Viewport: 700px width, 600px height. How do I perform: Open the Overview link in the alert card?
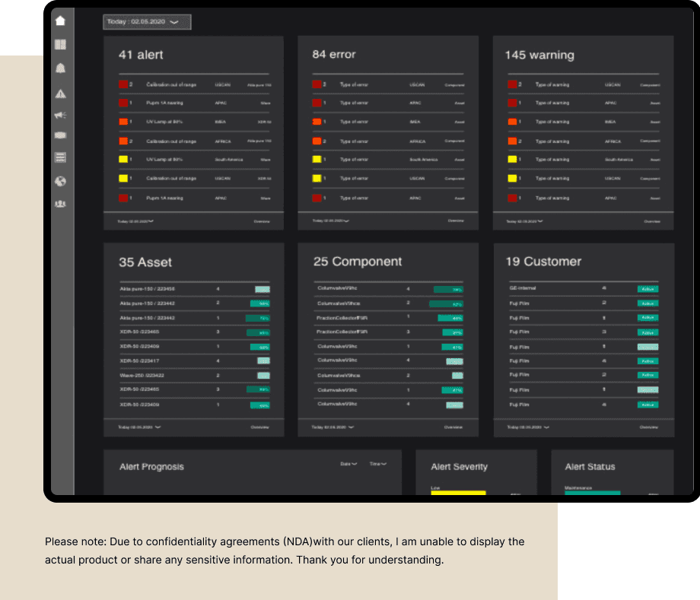262,221
